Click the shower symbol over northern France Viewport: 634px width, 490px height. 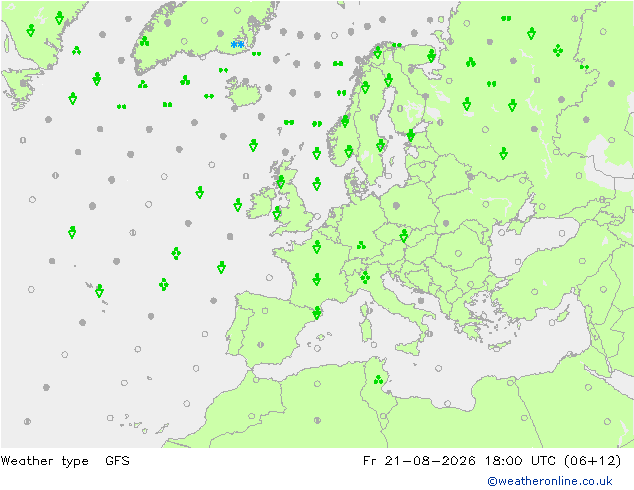pos(317,247)
